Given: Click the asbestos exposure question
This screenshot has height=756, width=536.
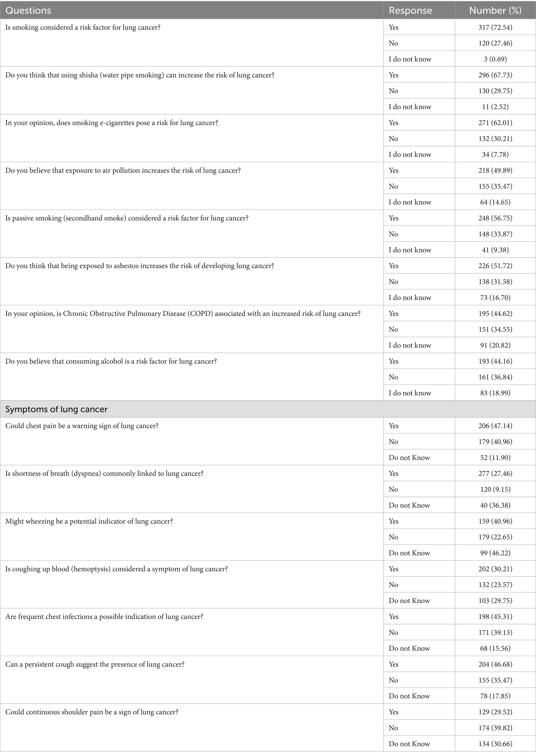Looking at the screenshot, I should tap(140, 266).
